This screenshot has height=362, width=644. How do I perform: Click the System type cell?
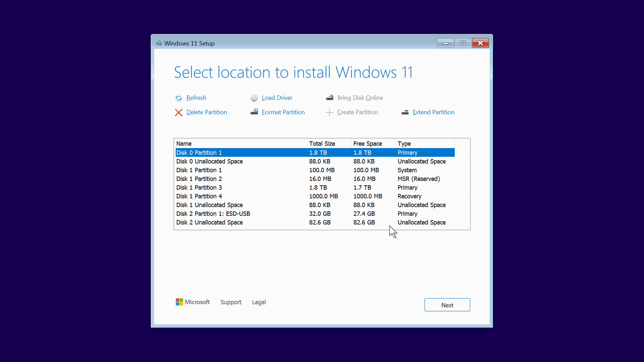(407, 170)
